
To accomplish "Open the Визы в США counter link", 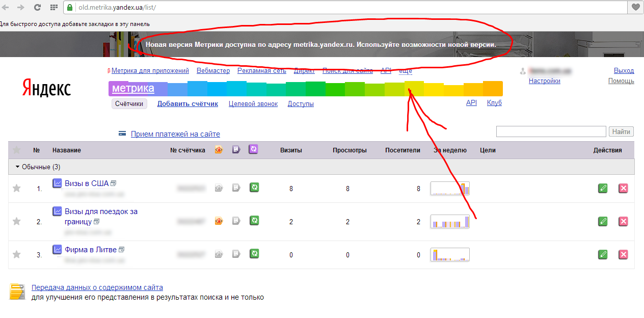I will click(x=87, y=183).
